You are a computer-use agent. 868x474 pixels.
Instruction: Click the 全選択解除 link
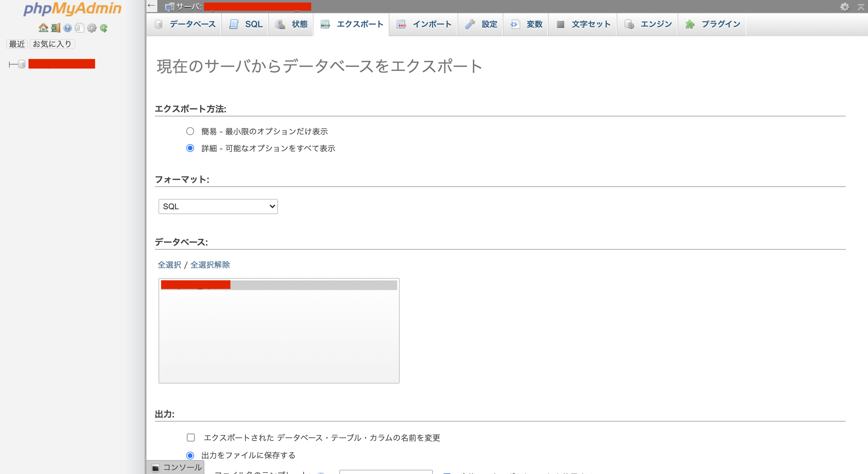coord(210,265)
